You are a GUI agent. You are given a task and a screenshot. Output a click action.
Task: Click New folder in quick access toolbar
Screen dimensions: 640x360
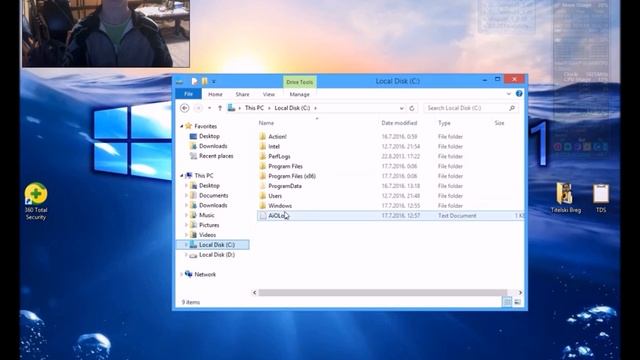[x=204, y=81]
